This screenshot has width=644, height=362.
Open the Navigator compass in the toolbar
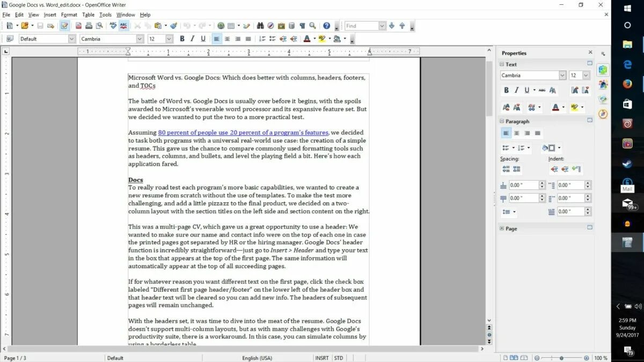click(271, 26)
